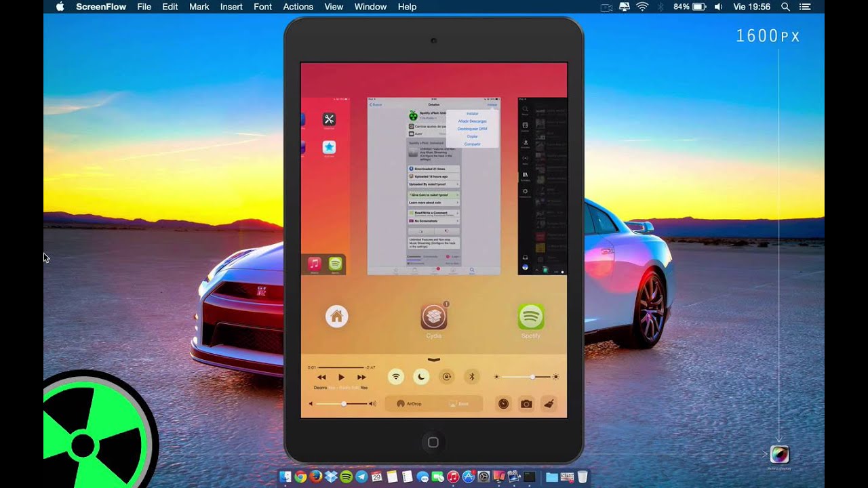Click the volume slider handle

344,404
